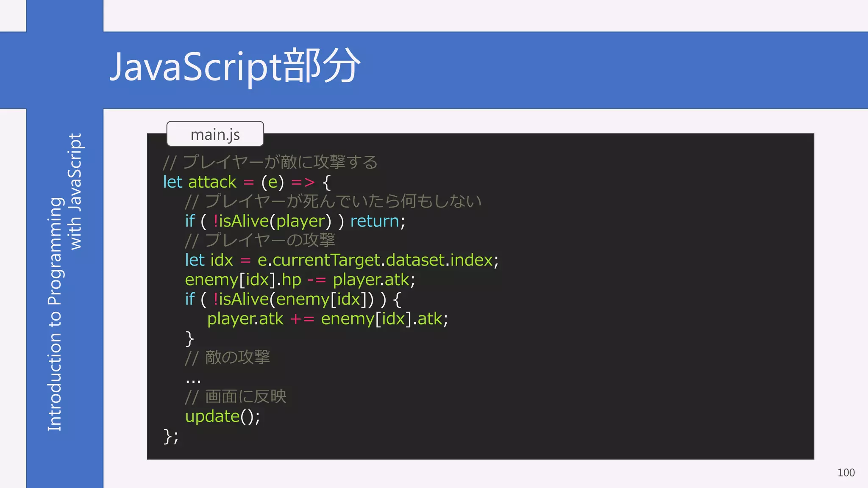Screen dimensions: 868x488
Task: Click the closing '};' line
Action: pyautogui.click(x=171, y=436)
